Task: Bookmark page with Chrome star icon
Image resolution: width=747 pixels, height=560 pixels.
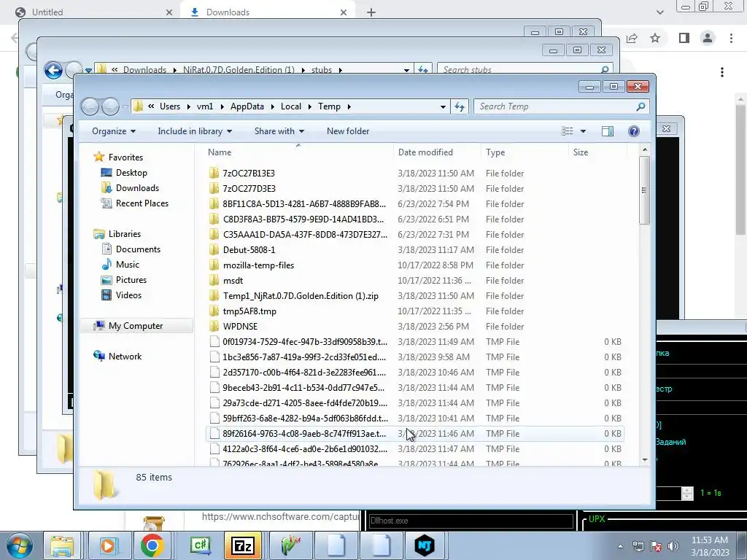Action: (655, 38)
